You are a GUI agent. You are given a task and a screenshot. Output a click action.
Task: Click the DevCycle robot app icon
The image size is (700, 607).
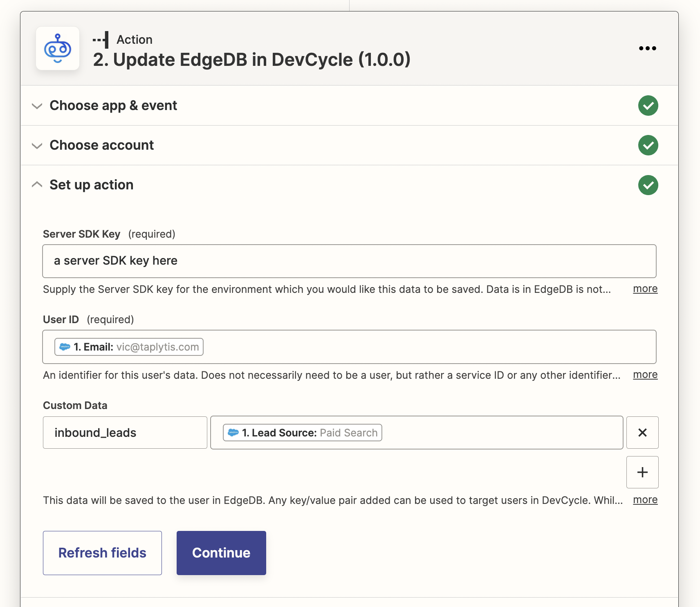coord(58,49)
